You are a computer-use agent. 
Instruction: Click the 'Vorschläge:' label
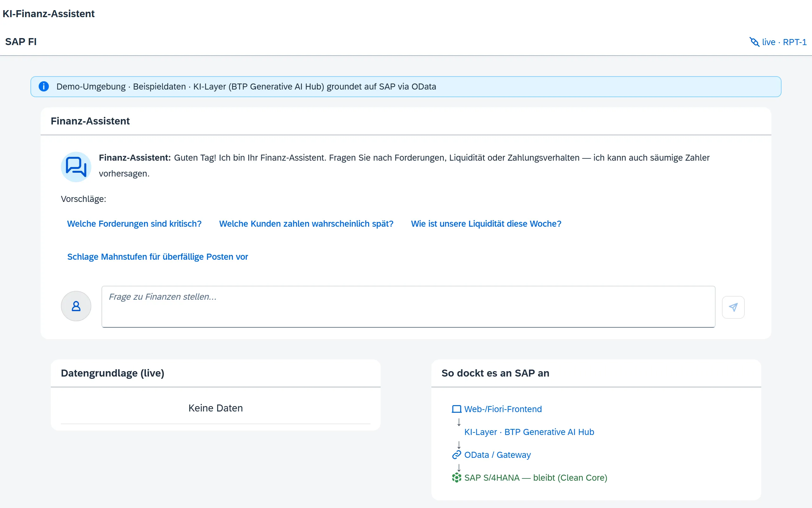(x=83, y=199)
